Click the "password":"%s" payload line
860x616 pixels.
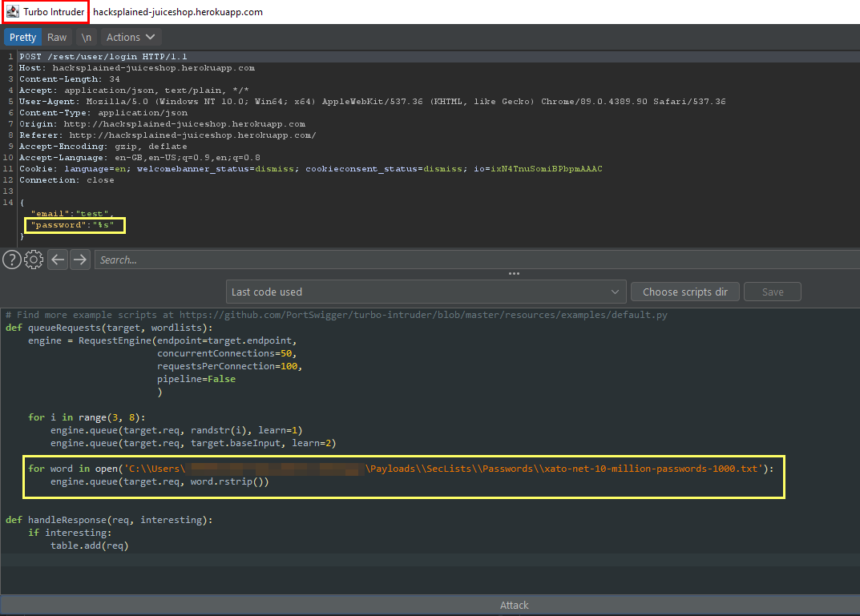72,225
